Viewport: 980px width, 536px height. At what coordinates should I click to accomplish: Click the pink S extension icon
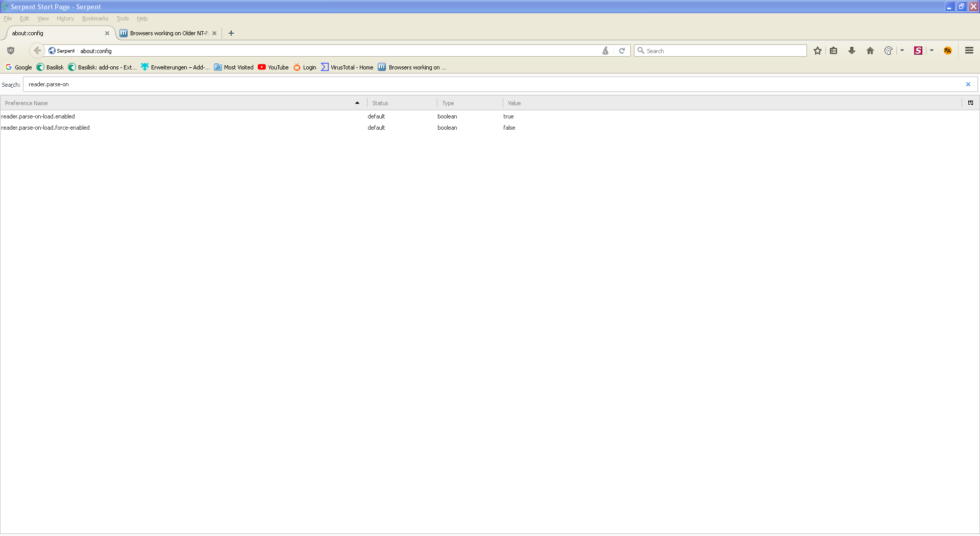pyautogui.click(x=918, y=51)
